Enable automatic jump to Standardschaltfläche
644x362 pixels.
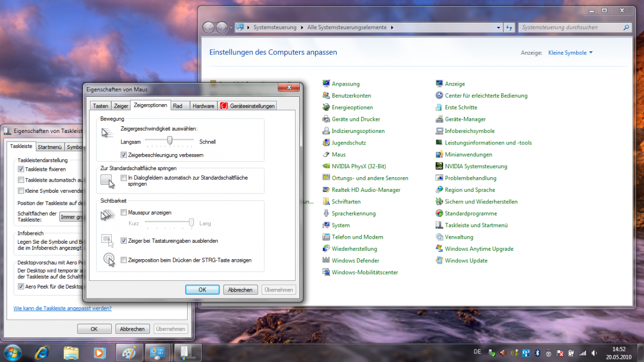(124, 178)
